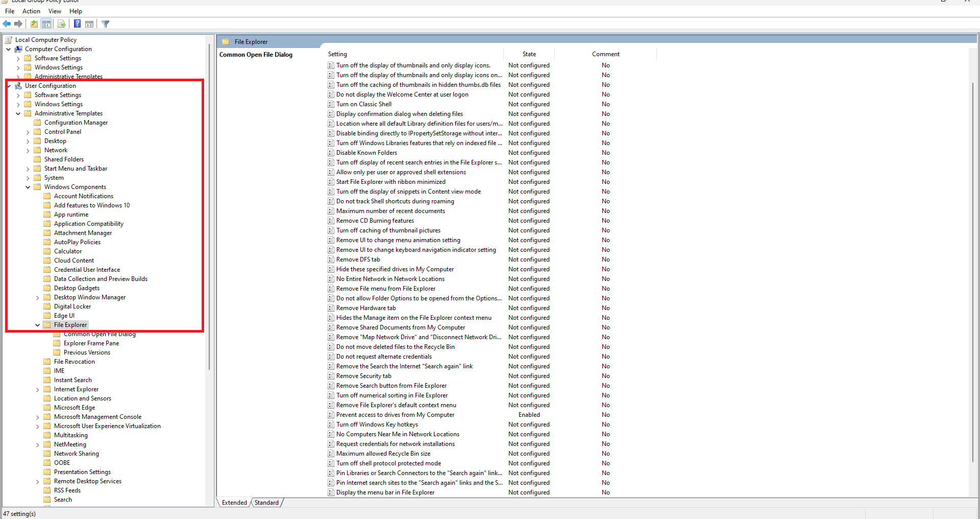
Task: Sort by the Setting column header
Action: [414, 54]
